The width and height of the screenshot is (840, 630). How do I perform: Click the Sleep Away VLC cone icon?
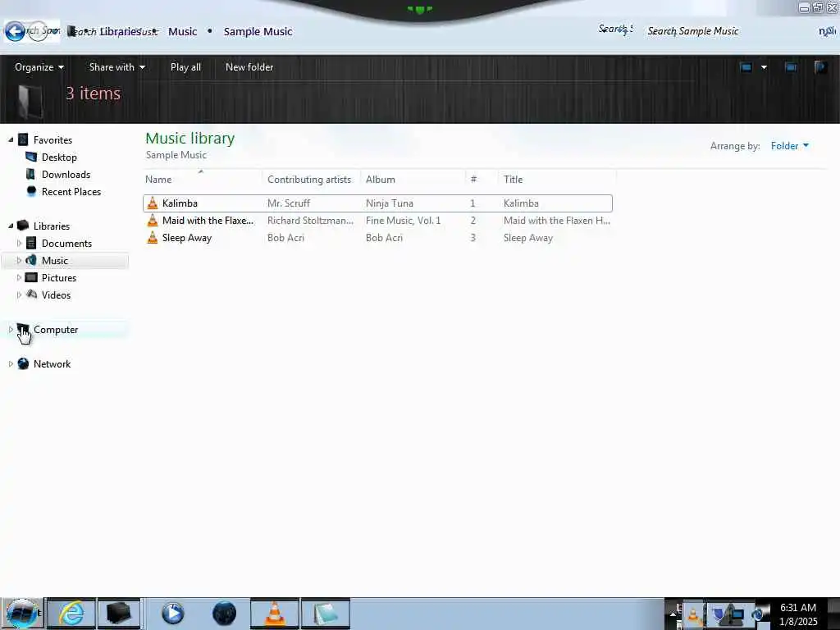click(153, 237)
